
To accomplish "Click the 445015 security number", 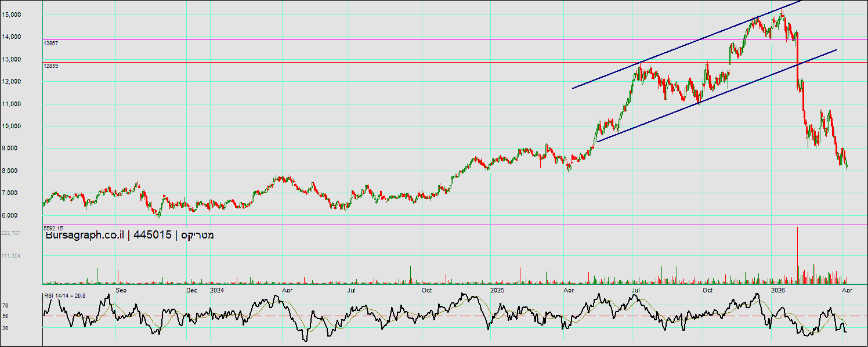I will [152, 235].
